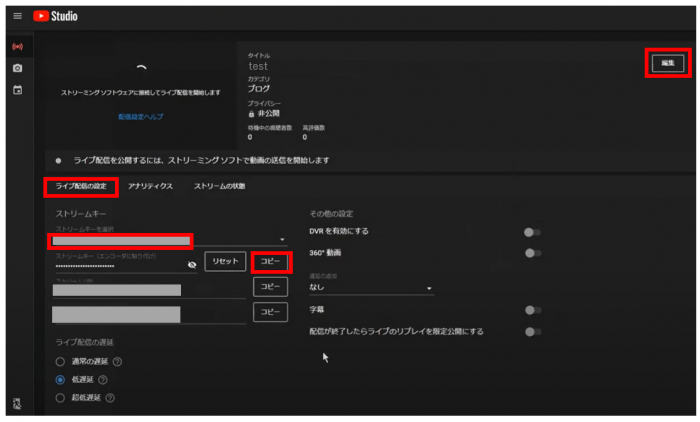
Task: Enable the DVR を有効にする toggle
Action: click(x=534, y=231)
